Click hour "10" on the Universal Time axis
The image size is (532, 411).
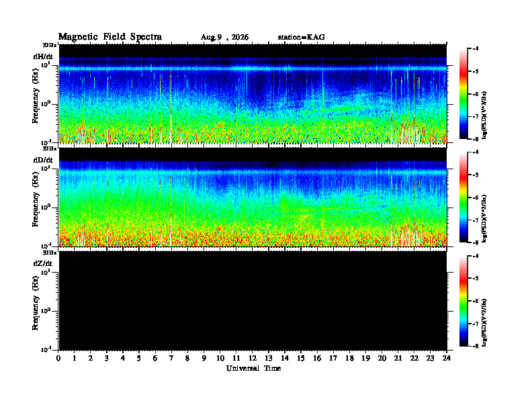(x=220, y=358)
